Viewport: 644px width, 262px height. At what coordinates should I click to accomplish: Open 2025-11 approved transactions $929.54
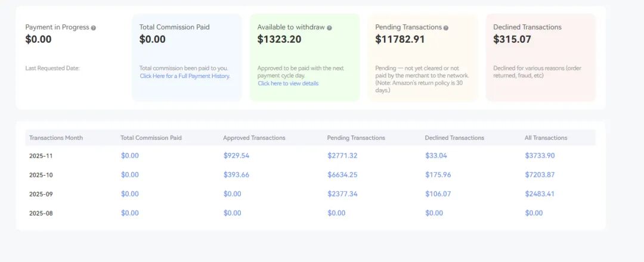[x=236, y=155]
